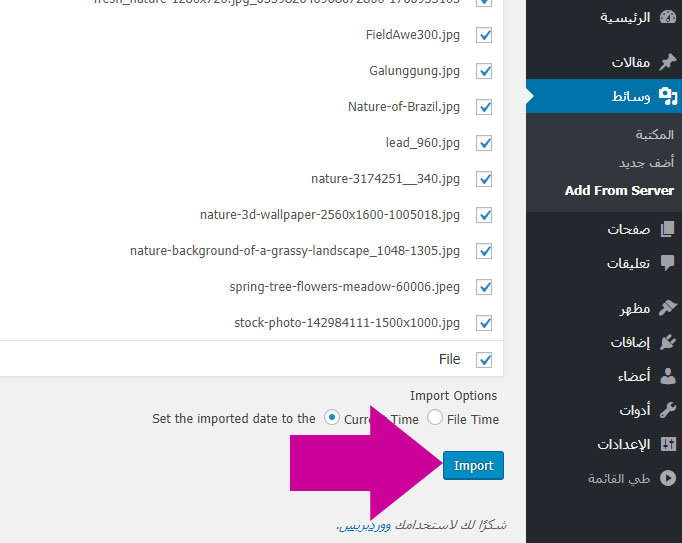Click the Nature-of-Brazil.jpg file name
This screenshot has width=682, height=543.
(404, 107)
